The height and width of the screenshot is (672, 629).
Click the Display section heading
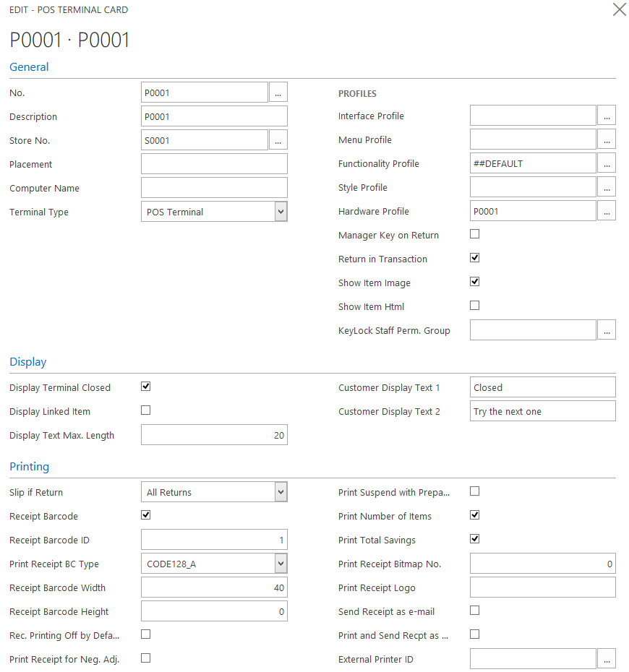27,362
